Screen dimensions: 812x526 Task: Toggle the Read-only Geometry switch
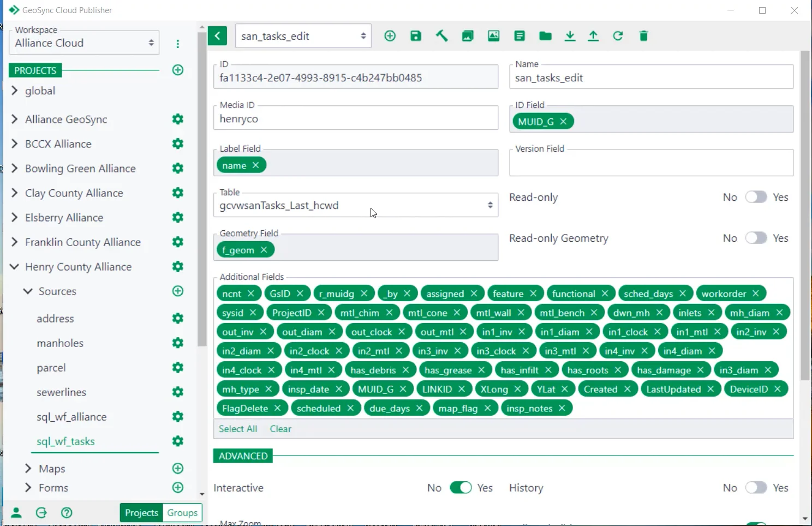click(756, 238)
